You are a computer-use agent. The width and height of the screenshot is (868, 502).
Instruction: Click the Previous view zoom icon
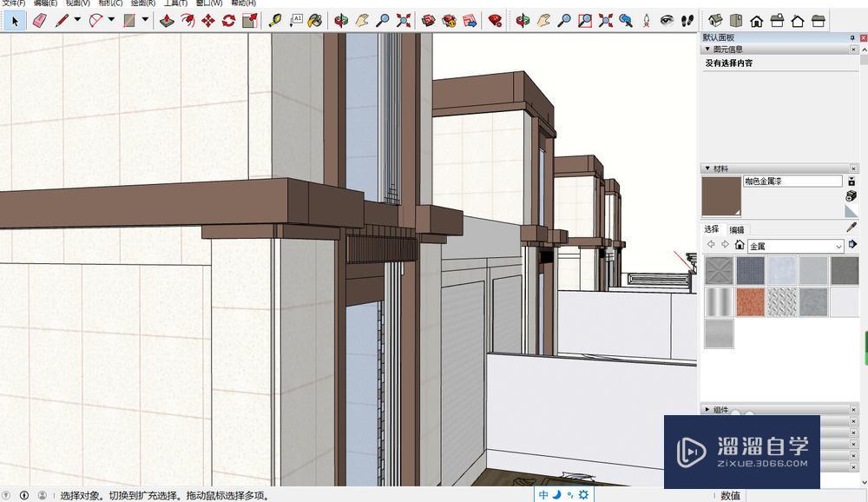pyautogui.click(x=626, y=21)
